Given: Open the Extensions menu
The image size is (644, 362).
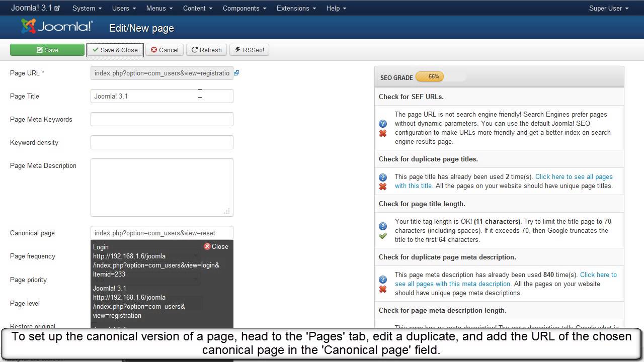Looking at the screenshot, I should click(x=296, y=8).
